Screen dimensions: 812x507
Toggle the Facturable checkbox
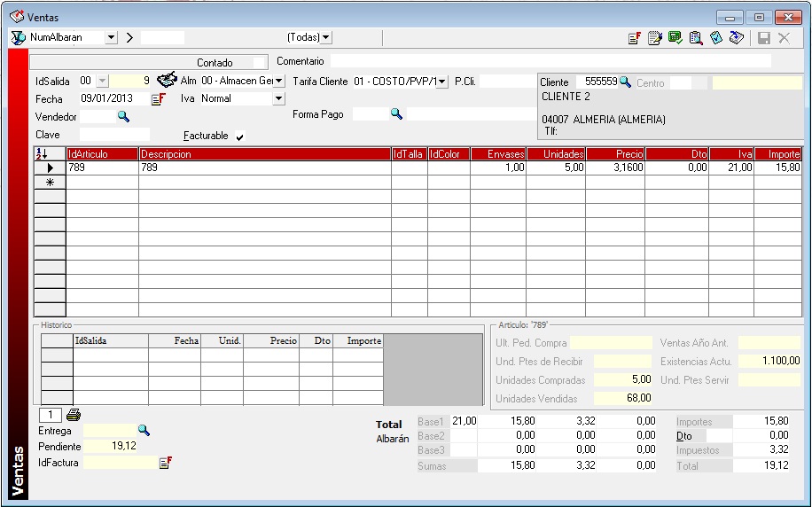coord(239,136)
